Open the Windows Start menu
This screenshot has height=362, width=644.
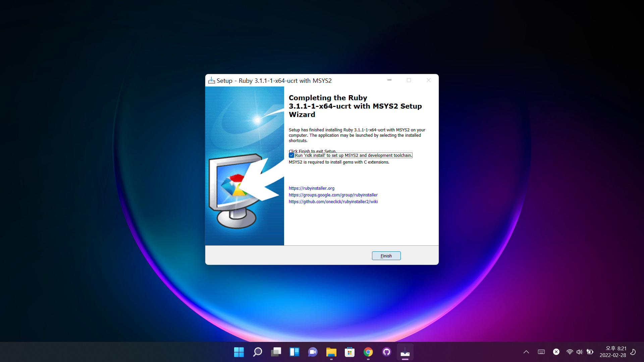pos(239,352)
